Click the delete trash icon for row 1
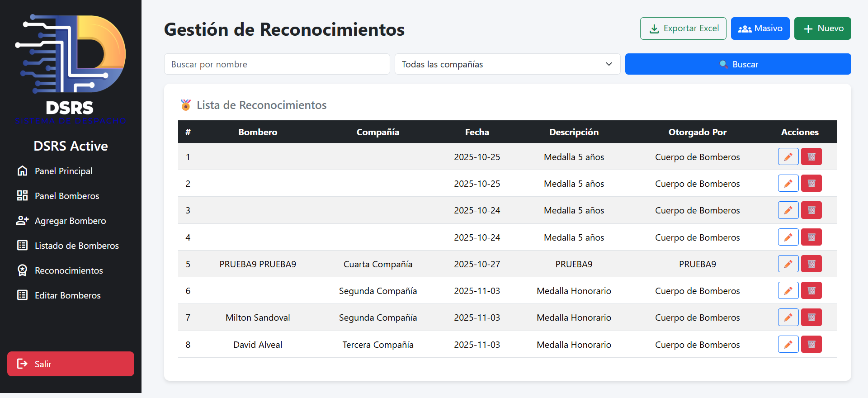This screenshot has width=868, height=398. pos(811,157)
